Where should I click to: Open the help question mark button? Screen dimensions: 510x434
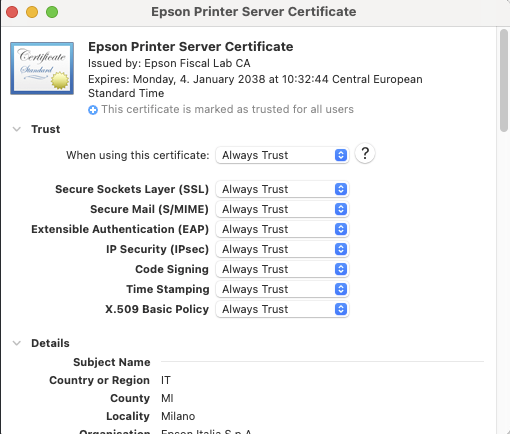pyautogui.click(x=365, y=154)
